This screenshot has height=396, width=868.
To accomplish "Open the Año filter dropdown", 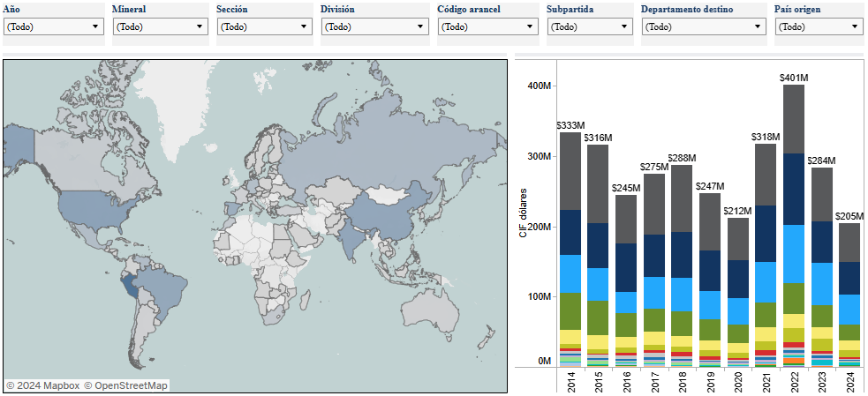I will coord(53,26).
